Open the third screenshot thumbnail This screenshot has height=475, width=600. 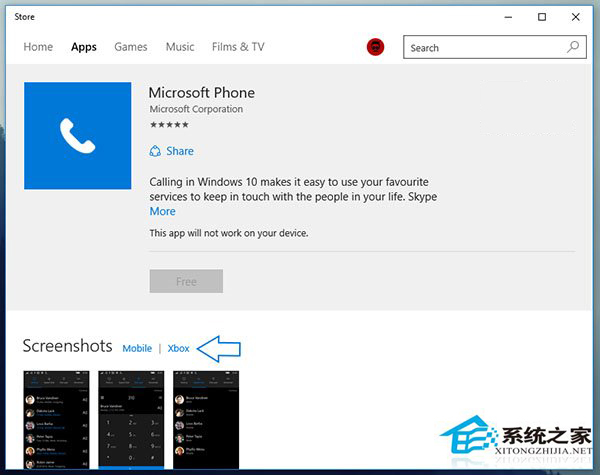pos(206,420)
